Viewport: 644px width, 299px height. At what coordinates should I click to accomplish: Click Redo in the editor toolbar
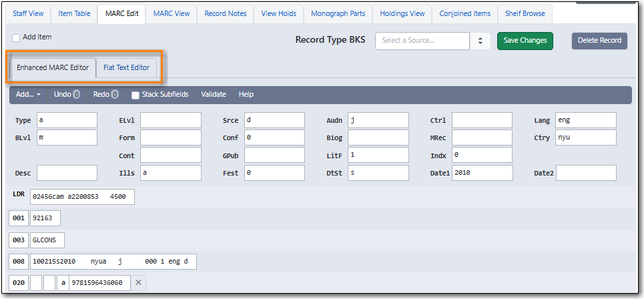[101, 95]
